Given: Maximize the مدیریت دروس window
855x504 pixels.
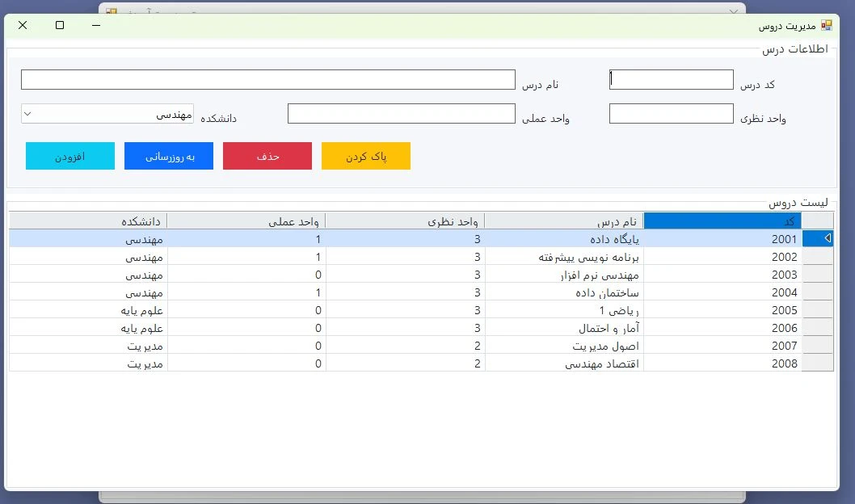Looking at the screenshot, I should [60, 25].
